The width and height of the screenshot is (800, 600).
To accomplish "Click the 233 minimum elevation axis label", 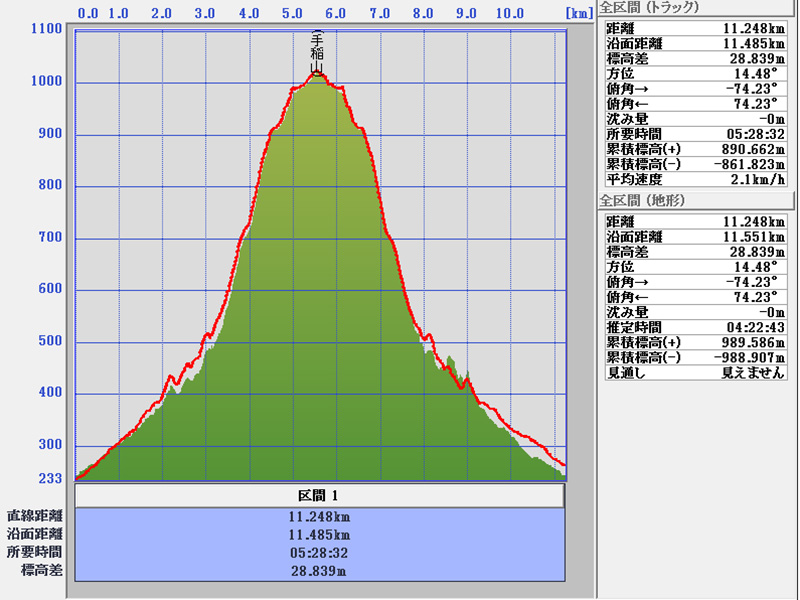I will tap(49, 478).
